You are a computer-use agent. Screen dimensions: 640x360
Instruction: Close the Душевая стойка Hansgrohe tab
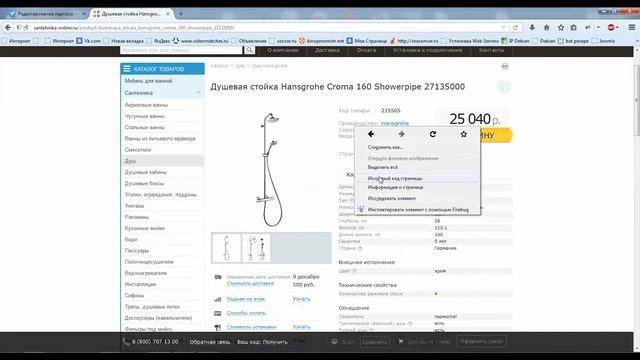click(167, 13)
